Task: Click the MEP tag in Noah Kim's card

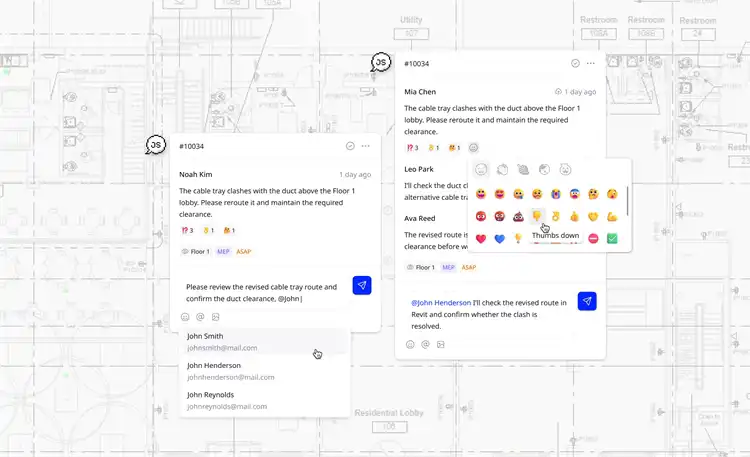Action: (x=223, y=251)
